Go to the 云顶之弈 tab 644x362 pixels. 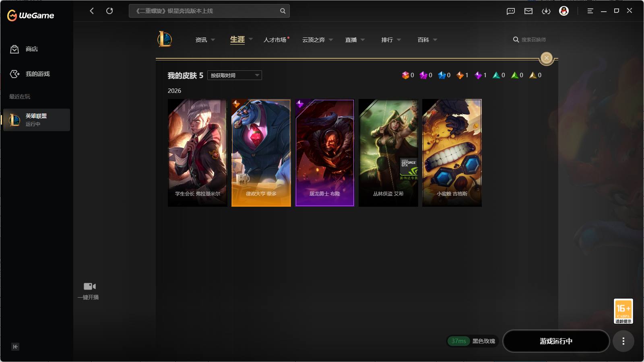pos(314,40)
